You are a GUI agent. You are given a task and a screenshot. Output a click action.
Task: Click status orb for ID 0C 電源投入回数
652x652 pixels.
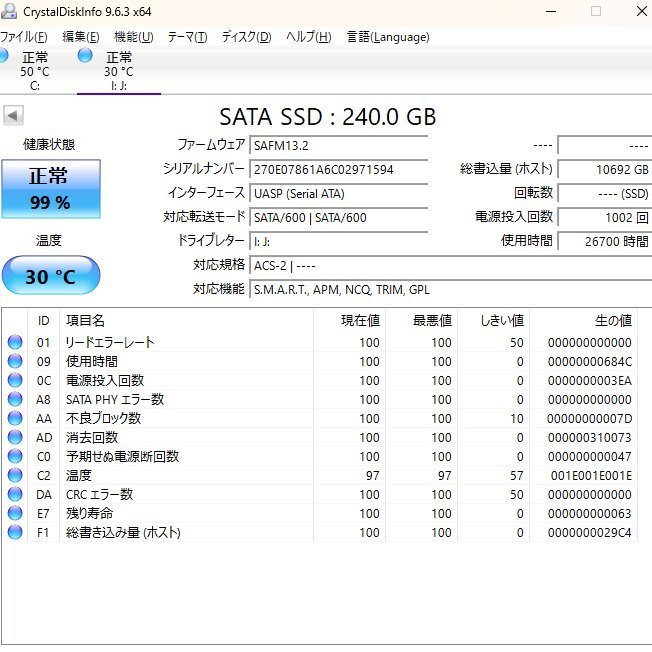coord(15,380)
